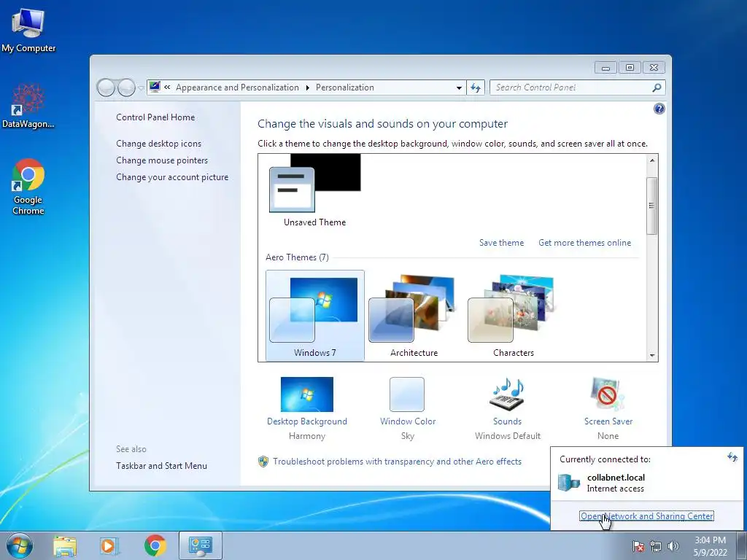Click the network tray icon

click(656, 546)
